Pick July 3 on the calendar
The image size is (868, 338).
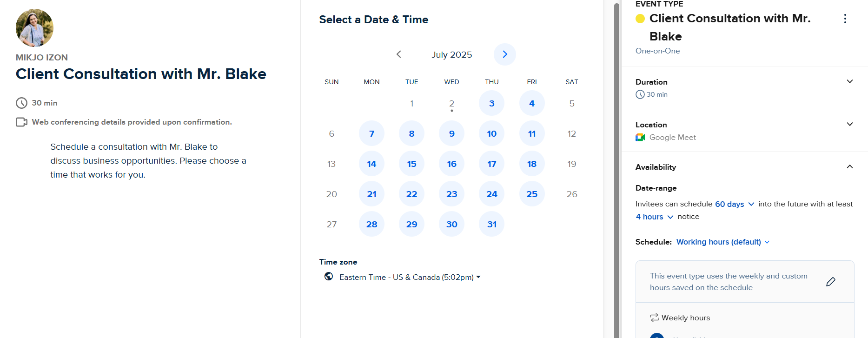[x=492, y=103]
